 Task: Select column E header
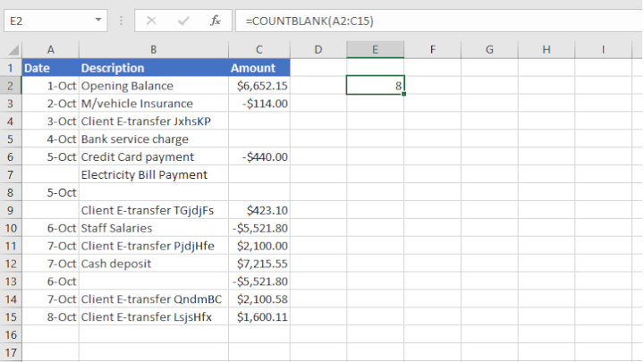click(x=375, y=50)
